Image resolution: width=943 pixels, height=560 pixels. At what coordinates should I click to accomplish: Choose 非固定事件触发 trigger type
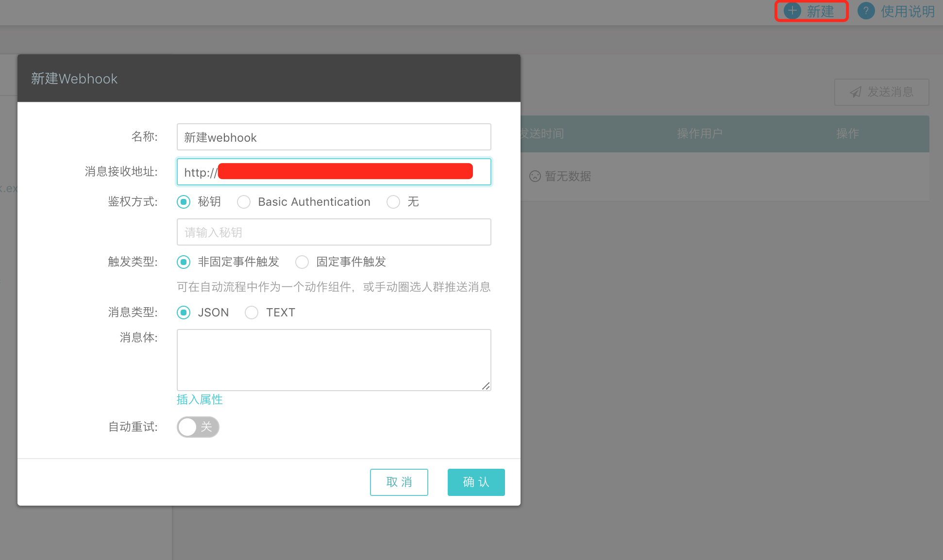pyautogui.click(x=184, y=262)
